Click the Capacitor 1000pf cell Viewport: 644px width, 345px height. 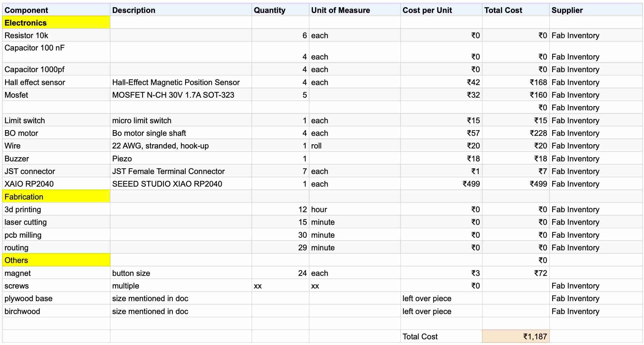(x=56, y=69)
